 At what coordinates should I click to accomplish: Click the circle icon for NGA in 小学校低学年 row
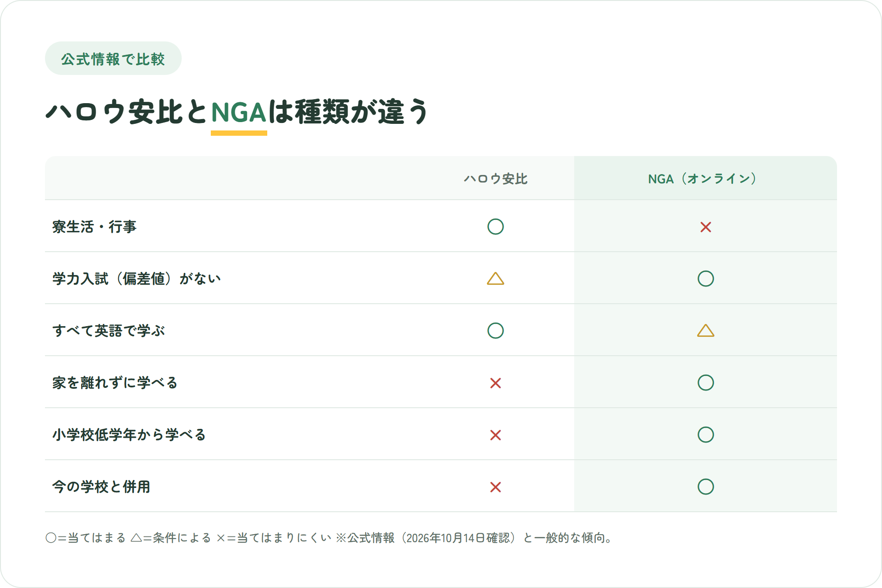[x=706, y=435]
